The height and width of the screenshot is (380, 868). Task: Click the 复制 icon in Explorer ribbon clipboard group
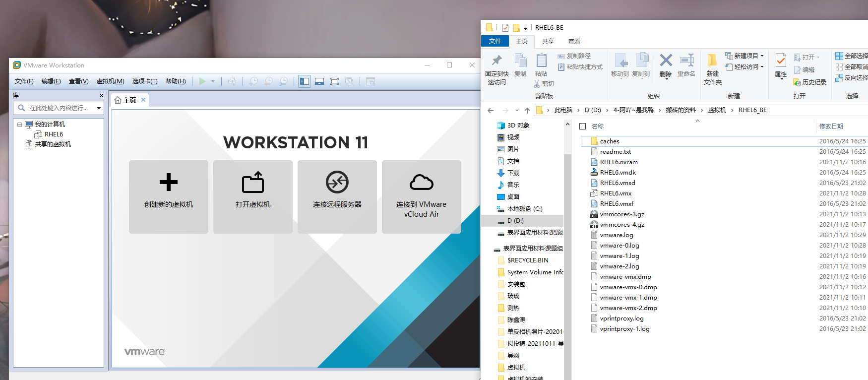click(520, 60)
